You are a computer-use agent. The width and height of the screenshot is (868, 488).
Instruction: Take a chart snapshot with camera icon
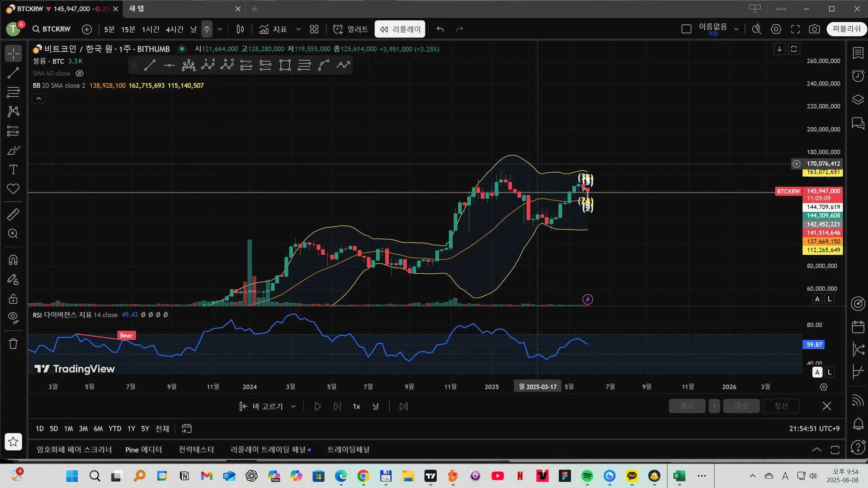pos(814,29)
